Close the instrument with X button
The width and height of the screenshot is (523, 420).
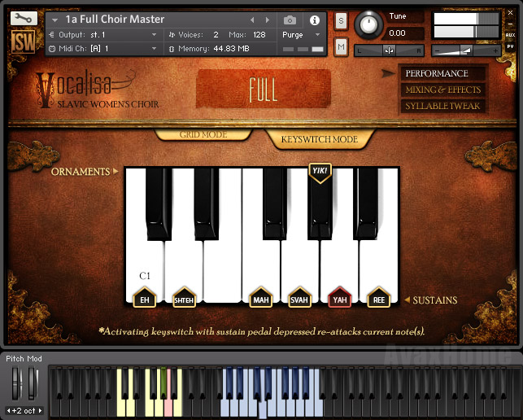click(510, 13)
